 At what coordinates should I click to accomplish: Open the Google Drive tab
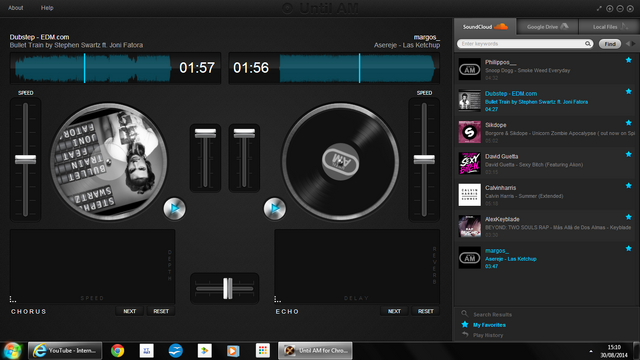click(x=547, y=27)
